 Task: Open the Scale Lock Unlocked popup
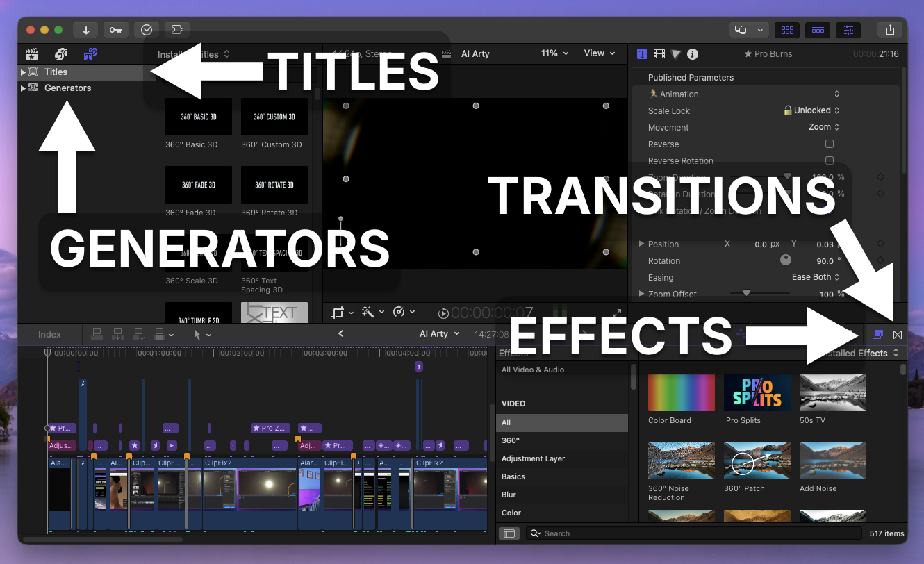(811, 110)
